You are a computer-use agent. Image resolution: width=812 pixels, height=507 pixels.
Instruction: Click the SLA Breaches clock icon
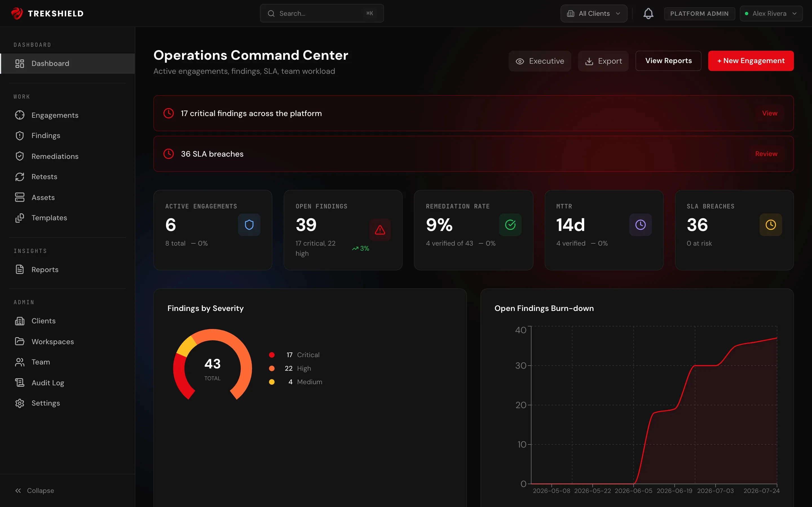770,225
